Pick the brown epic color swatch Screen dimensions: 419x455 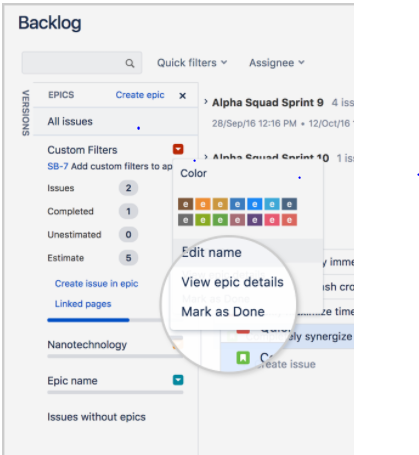[x=186, y=204]
